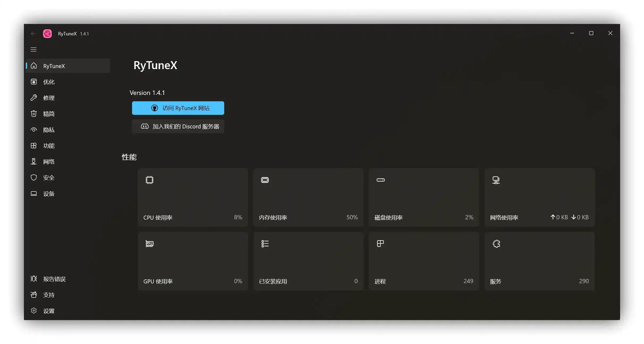Click the 50% memory value
Image resolution: width=644 pixels, height=344 pixels.
click(352, 217)
